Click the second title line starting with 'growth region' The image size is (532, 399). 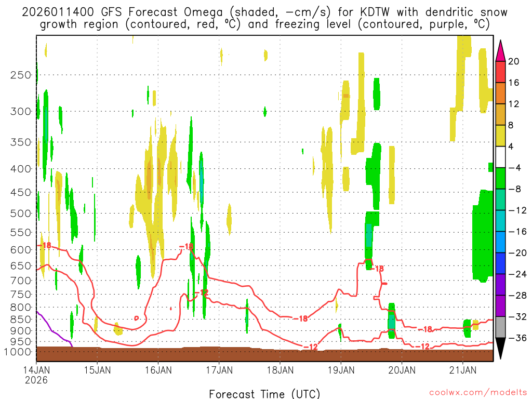pos(264,24)
